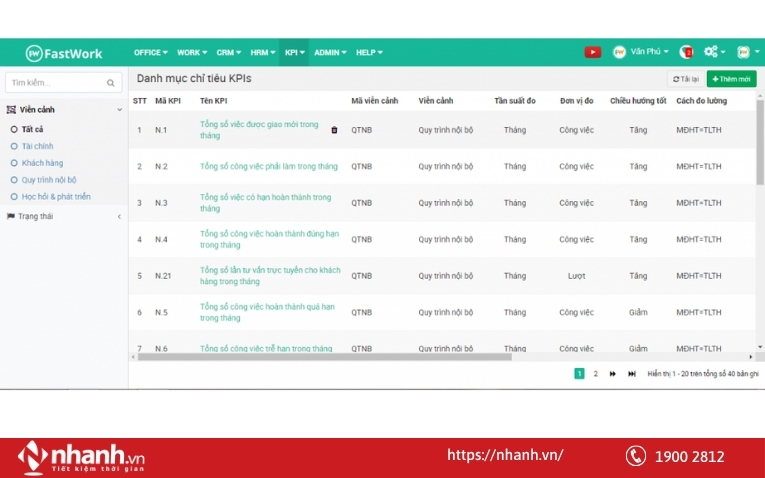Image resolution: width=765 pixels, height=478 pixels.
Task: Click the user avatar at top right
Action: pos(743,52)
